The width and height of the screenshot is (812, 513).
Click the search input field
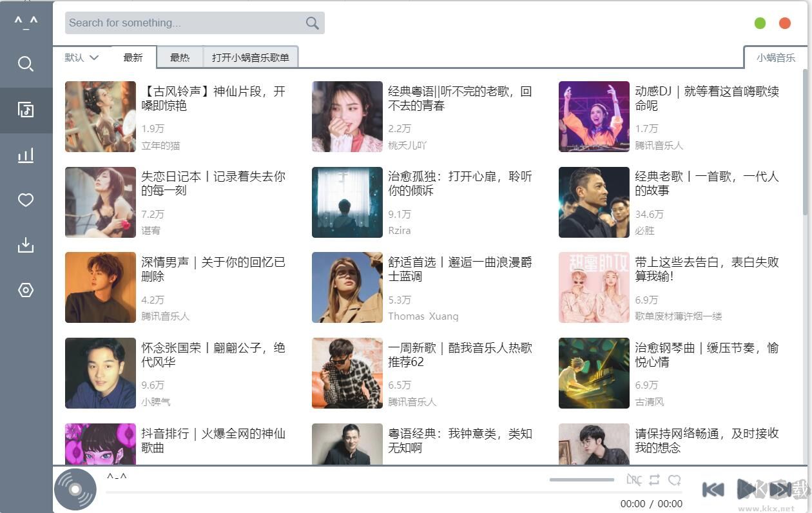180,23
